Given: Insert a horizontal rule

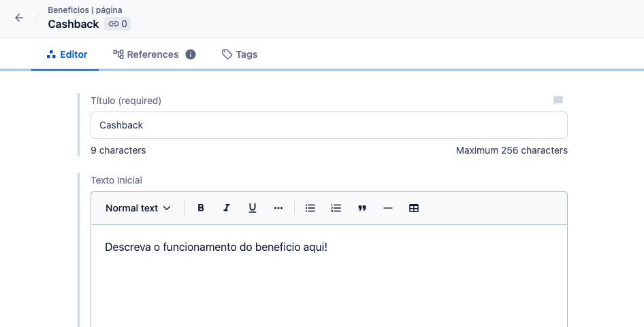Looking at the screenshot, I should point(388,208).
